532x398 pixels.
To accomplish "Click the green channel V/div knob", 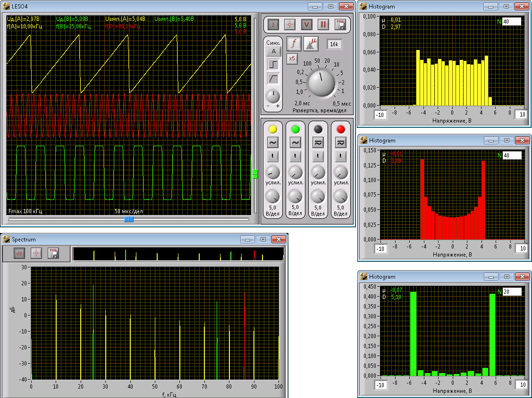I will 295,196.
